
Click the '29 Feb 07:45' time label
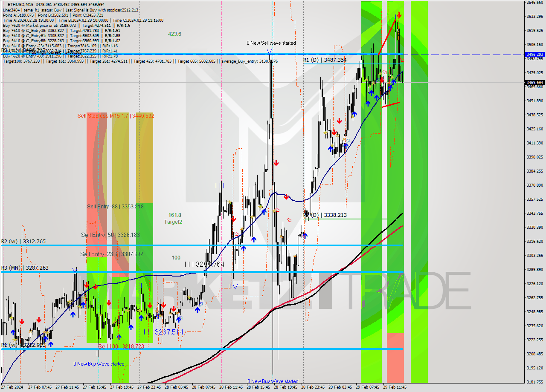(x=367, y=388)
